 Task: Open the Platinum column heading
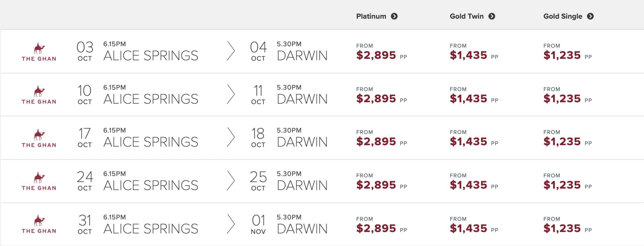[x=371, y=16]
